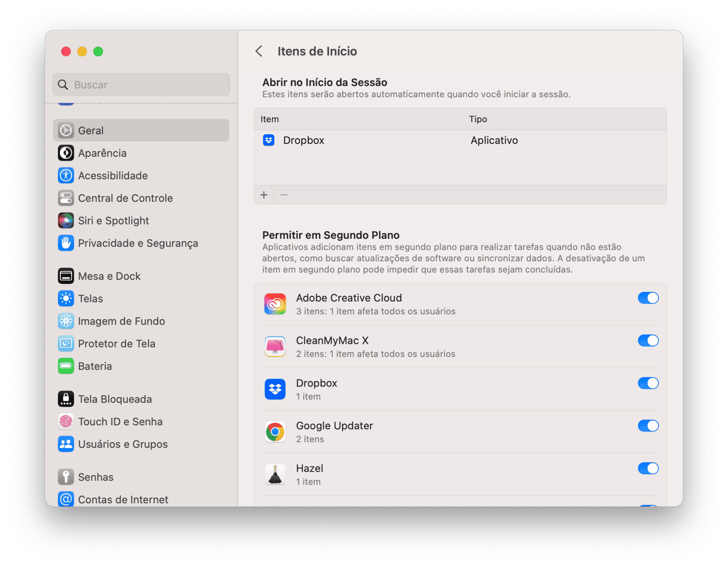Click the Usuários e Grupos icon
The height and width of the screenshot is (566, 728).
66,444
